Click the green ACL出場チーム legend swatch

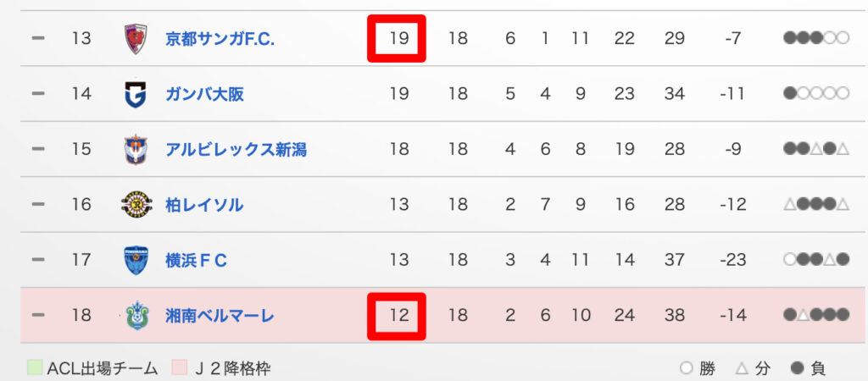[x=34, y=368]
